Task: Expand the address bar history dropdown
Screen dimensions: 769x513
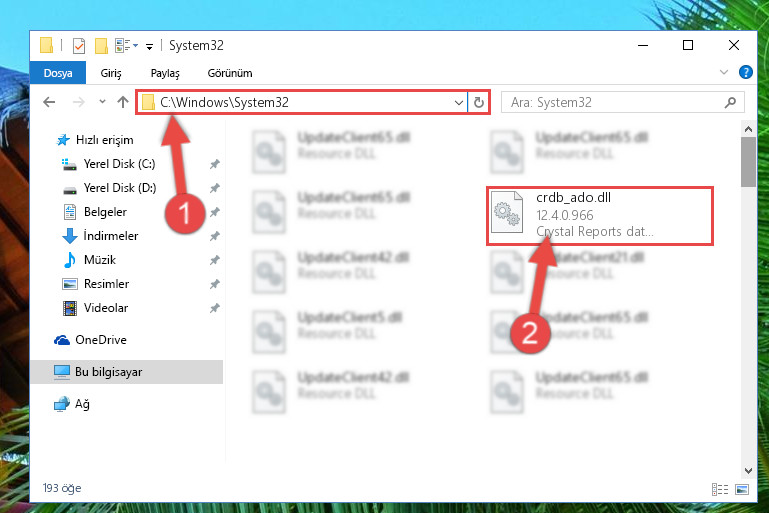Action: (x=459, y=103)
